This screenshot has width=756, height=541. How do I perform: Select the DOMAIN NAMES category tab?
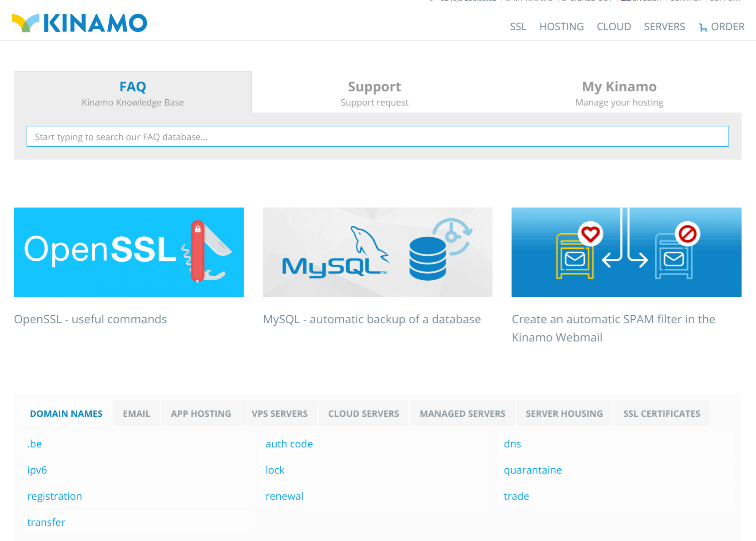66,413
